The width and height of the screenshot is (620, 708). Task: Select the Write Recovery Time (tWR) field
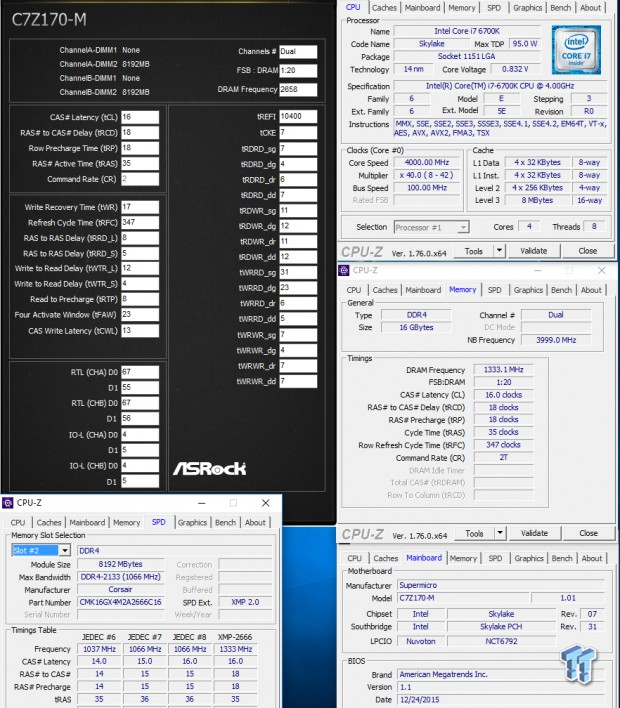coord(140,207)
